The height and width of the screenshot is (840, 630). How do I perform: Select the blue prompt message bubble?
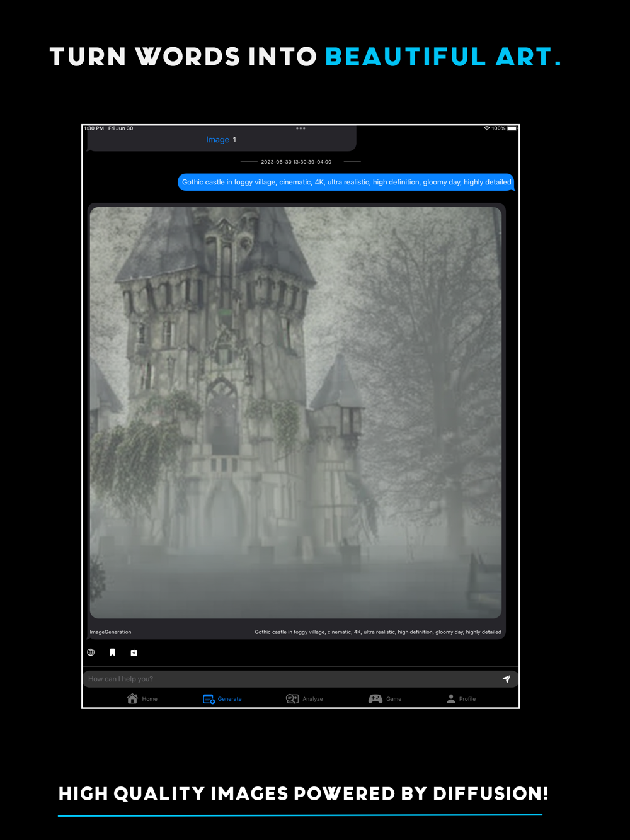[x=346, y=182]
